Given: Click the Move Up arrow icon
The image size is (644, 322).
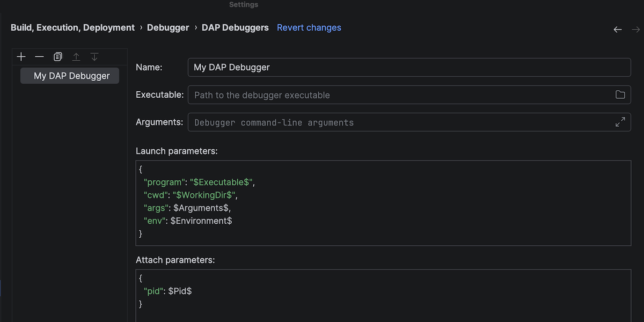Looking at the screenshot, I should [x=76, y=57].
